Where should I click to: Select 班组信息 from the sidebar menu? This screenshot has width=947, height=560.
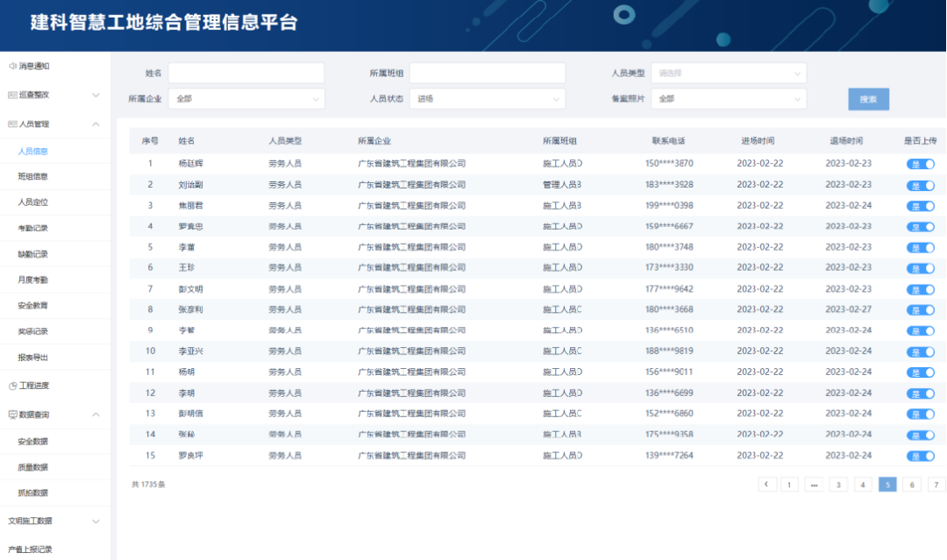pos(33,176)
